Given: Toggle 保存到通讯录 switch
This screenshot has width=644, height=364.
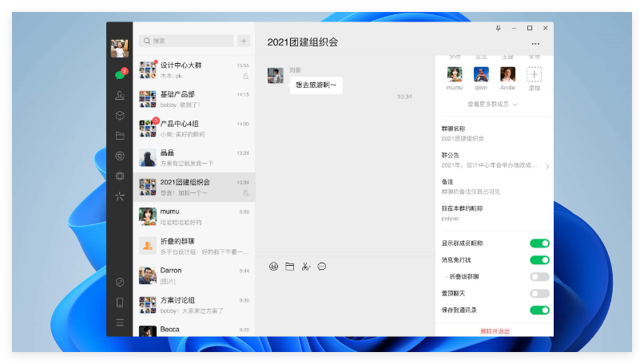Looking at the screenshot, I should click(539, 311).
